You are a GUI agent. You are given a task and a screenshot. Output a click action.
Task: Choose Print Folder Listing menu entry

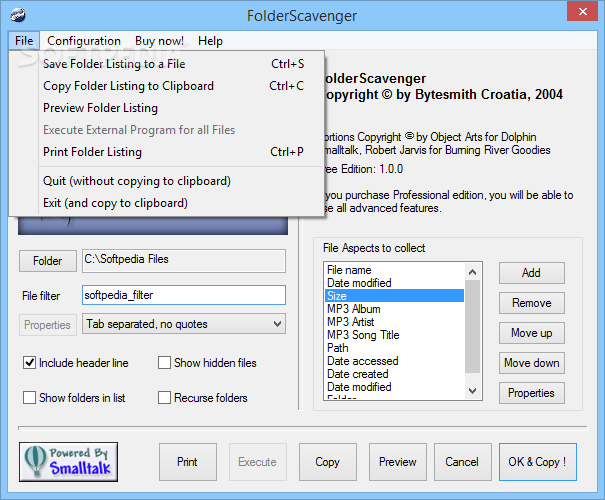166,152
